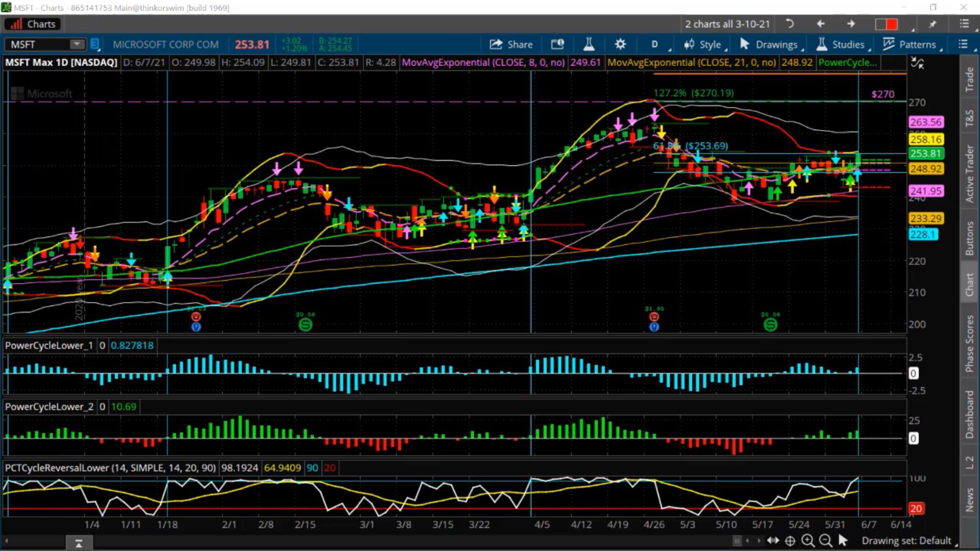The image size is (980, 551).
Task: Open chart settings gear icon
Action: pyautogui.click(x=620, y=44)
